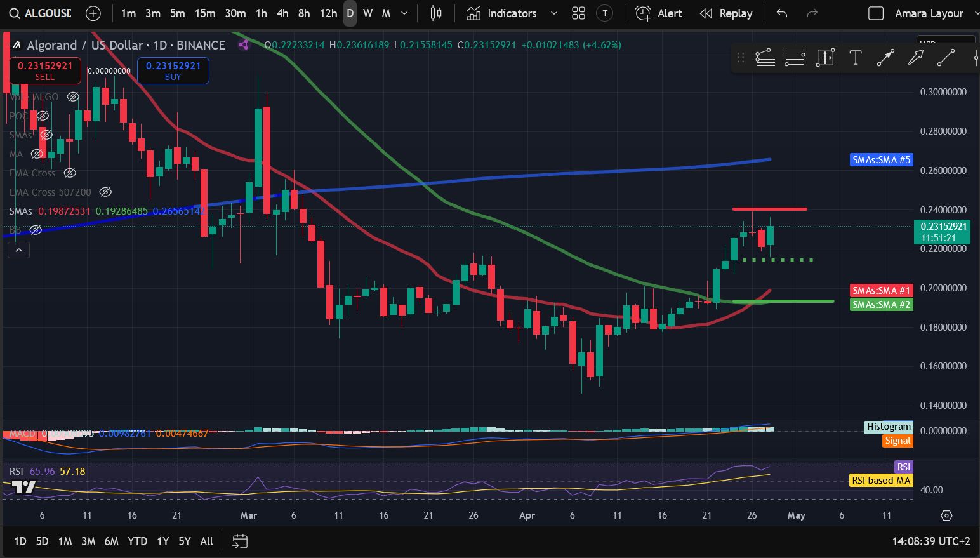
Task: Select the Arrow Marker line tool
Action: point(885,58)
